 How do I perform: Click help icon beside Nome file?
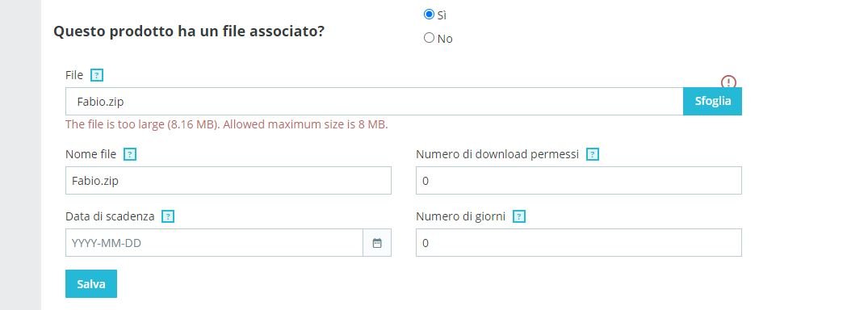(x=129, y=154)
